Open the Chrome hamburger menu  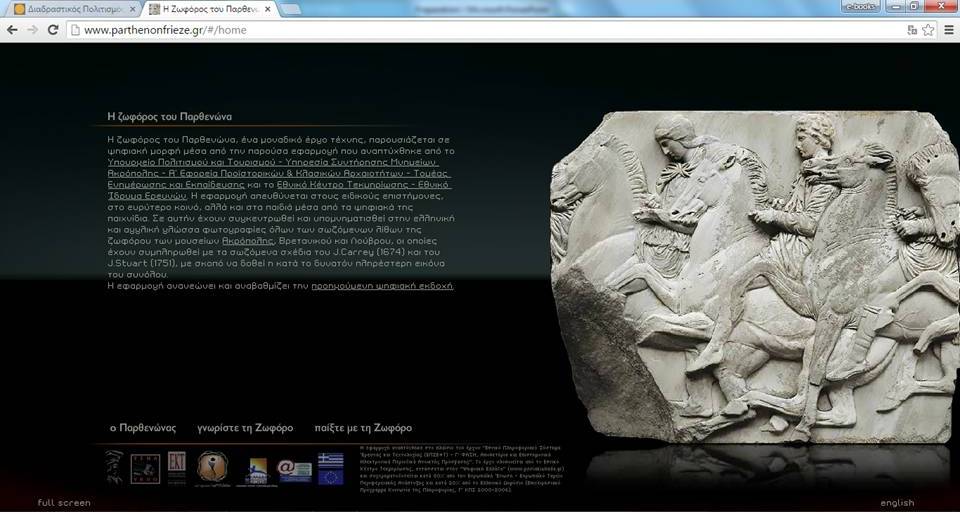coord(948,30)
